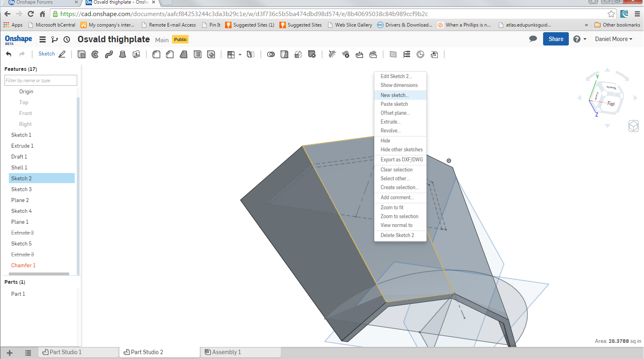Screen dimensions: 644x359
Task: Select the Split tool icon
Action: click(x=285, y=54)
